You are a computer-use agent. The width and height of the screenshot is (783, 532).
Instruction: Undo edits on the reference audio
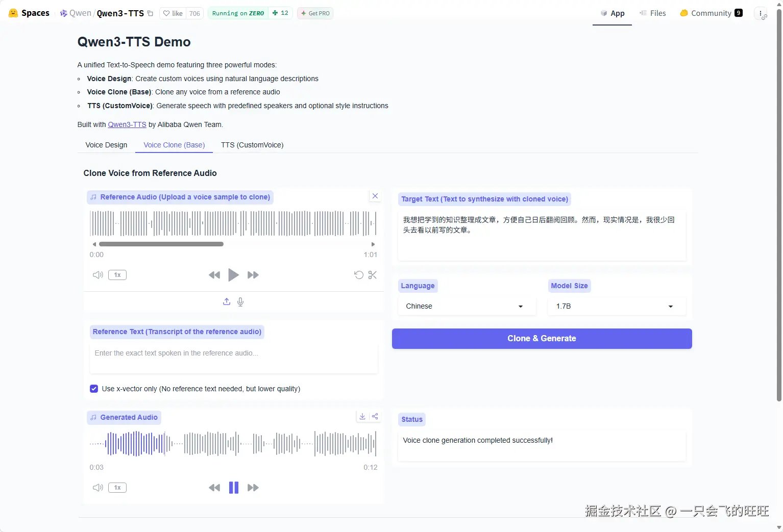359,275
